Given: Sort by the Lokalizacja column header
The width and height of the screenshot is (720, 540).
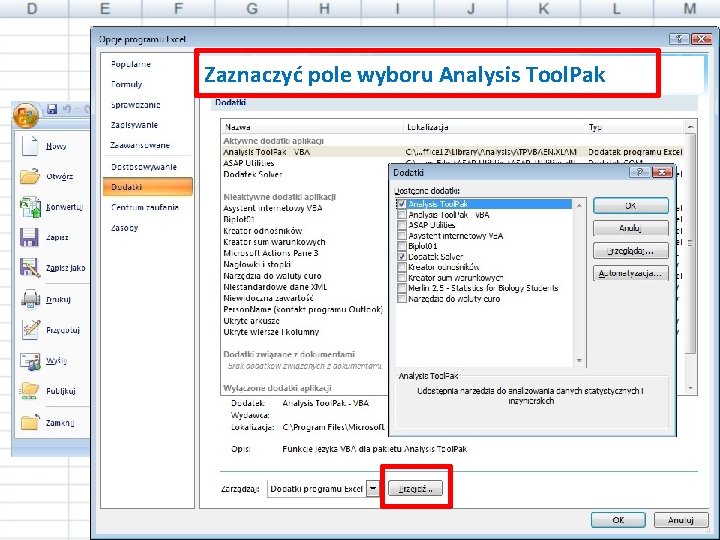Looking at the screenshot, I should pyautogui.click(x=494, y=127).
